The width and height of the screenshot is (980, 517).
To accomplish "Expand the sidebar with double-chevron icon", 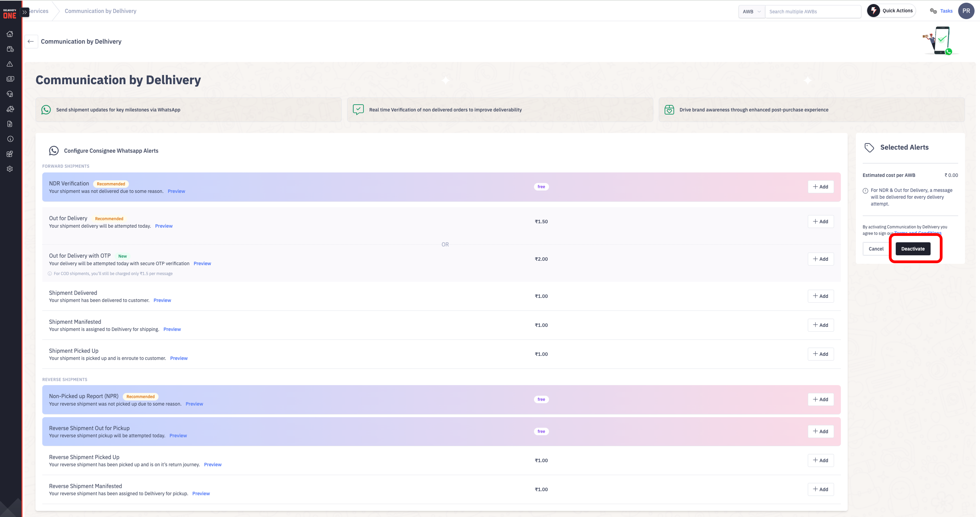I will 25,12.
